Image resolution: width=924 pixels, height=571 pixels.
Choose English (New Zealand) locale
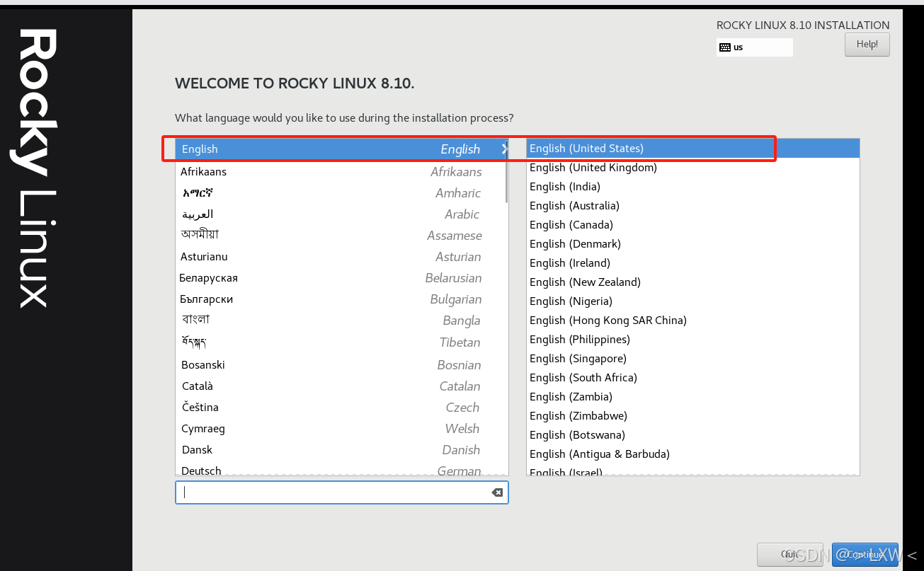692,282
